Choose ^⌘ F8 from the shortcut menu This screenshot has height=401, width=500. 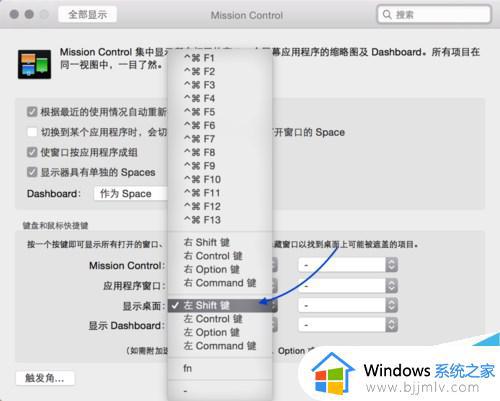220,152
